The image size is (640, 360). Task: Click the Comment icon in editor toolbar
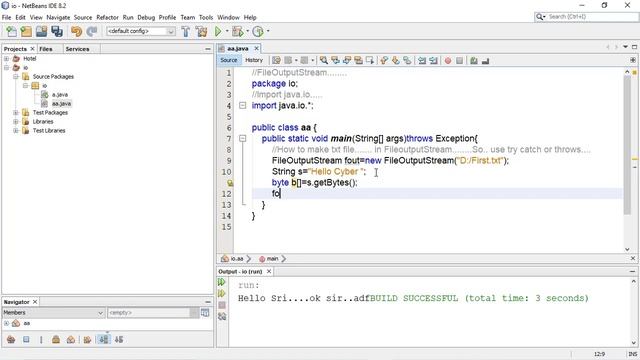click(474, 60)
